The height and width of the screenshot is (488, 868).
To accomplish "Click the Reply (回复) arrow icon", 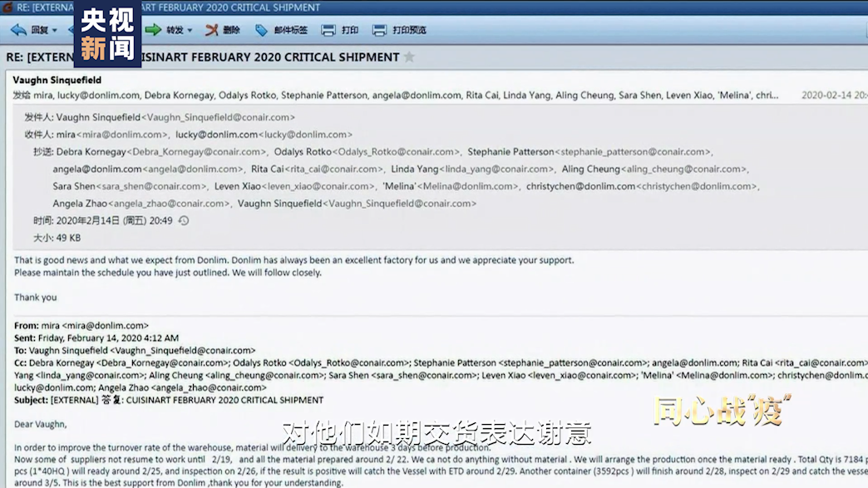I will (18, 30).
